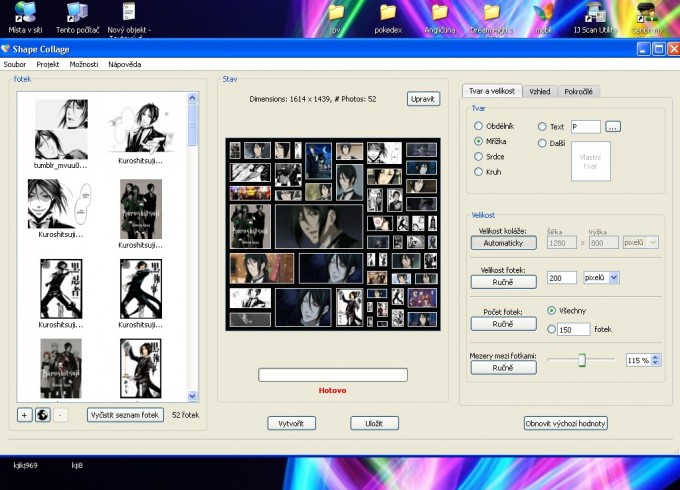
Task: Open the Projekt menu
Action: point(48,64)
